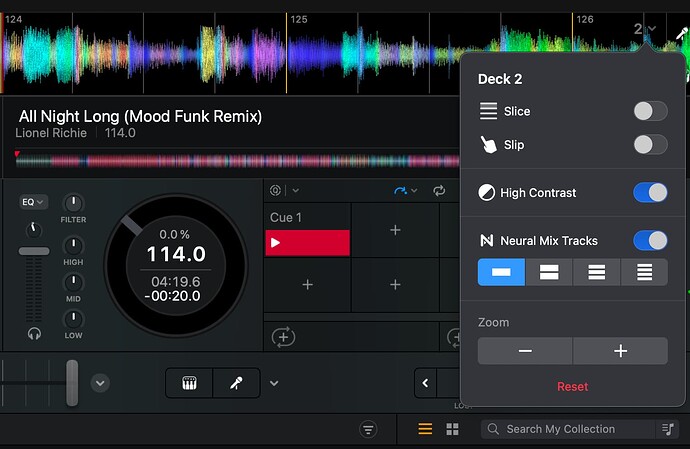The height and width of the screenshot is (449, 690).
Task: Turn on the Slip switch
Action: 650,145
